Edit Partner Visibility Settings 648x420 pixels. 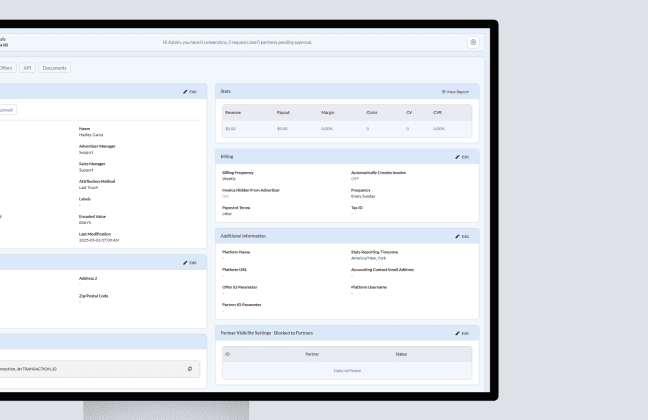point(462,333)
